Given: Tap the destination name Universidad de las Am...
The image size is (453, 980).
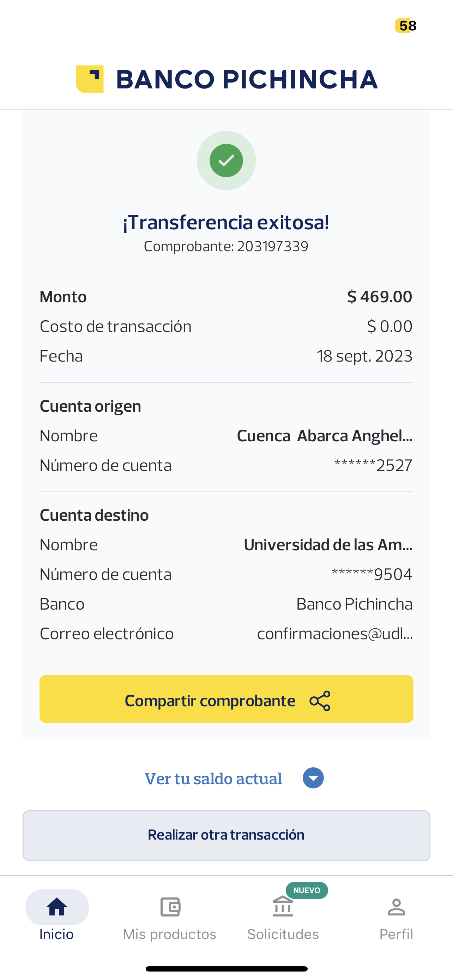Looking at the screenshot, I should coord(328,545).
